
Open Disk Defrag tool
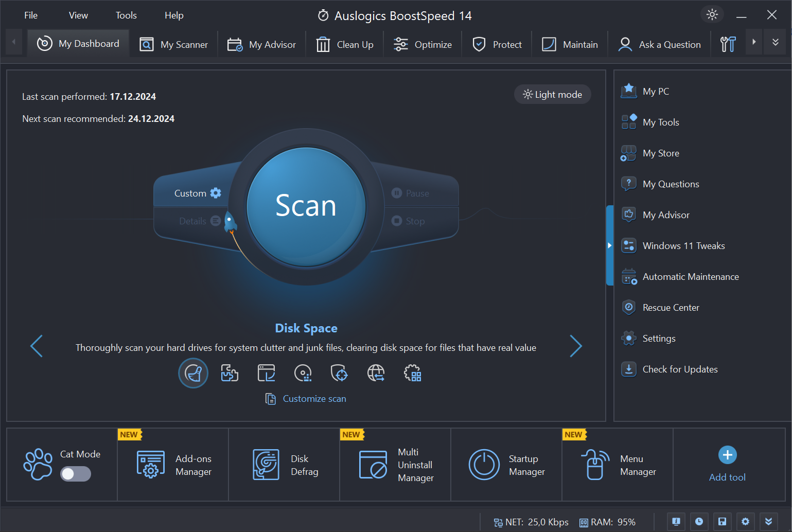tap(284, 465)
